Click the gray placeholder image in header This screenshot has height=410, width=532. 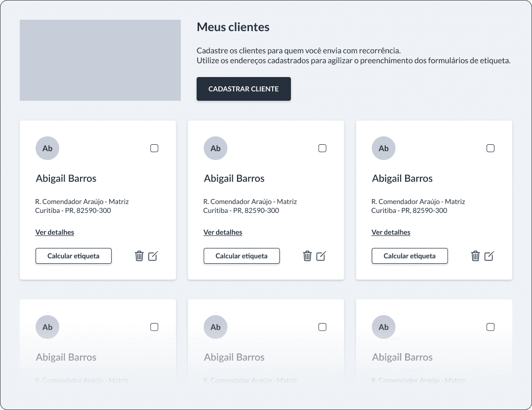pyautogui.click(x=100, y=60)
